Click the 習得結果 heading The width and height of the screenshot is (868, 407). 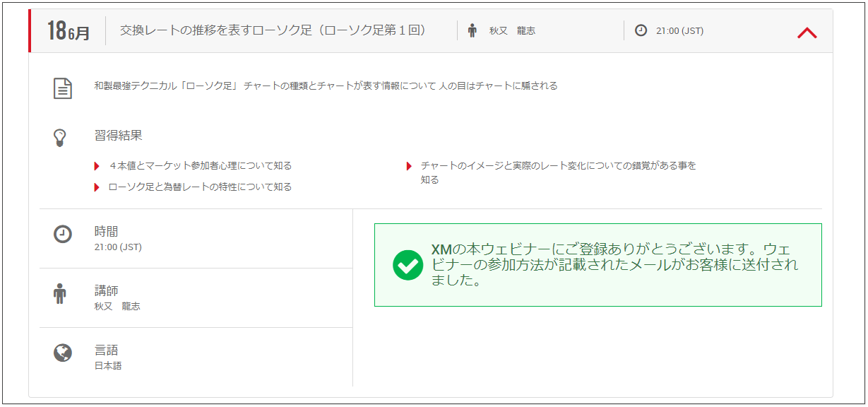pyautogui.click(x=118, y=135)
